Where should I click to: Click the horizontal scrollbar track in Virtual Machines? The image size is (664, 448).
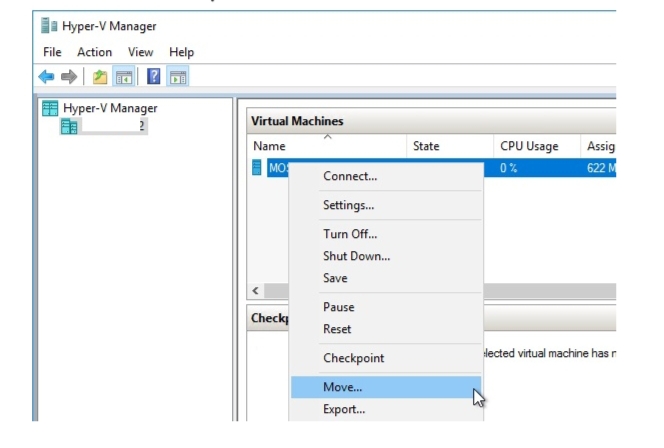pos(550,291)
